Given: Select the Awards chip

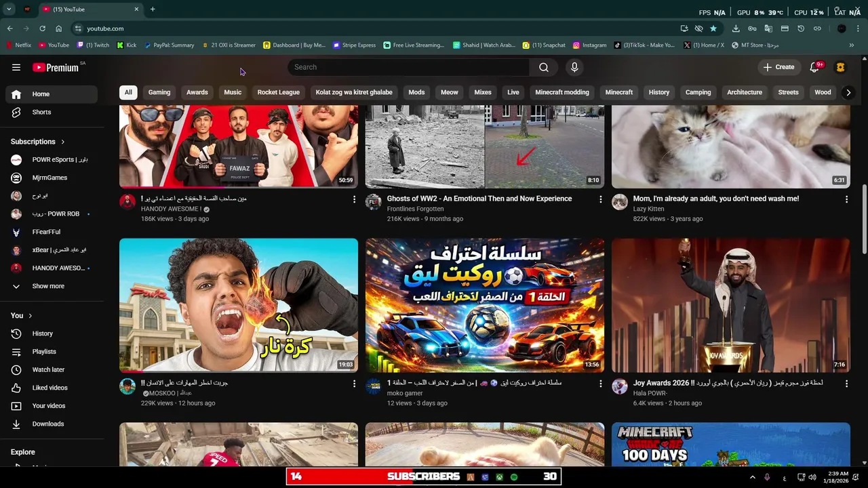Looking at the screenshot, I should click(x=197, y=92).
